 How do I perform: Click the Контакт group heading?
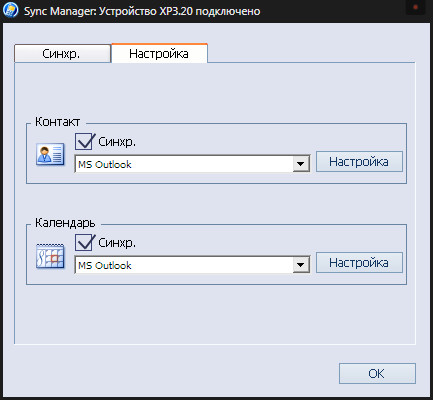tap(58, 122)
